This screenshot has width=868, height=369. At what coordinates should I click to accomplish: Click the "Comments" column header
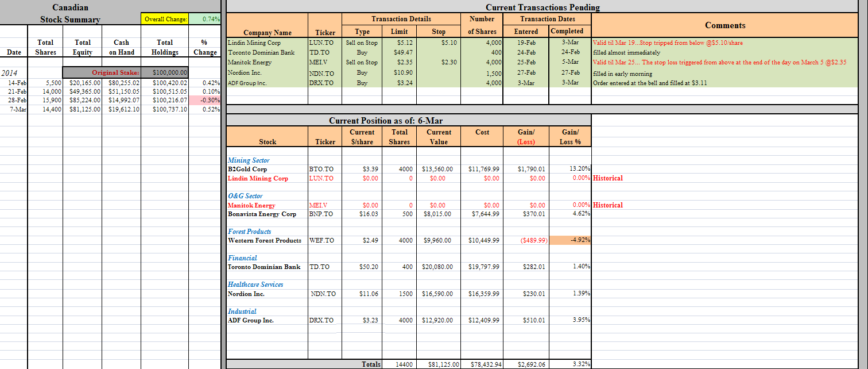point(725,25)
